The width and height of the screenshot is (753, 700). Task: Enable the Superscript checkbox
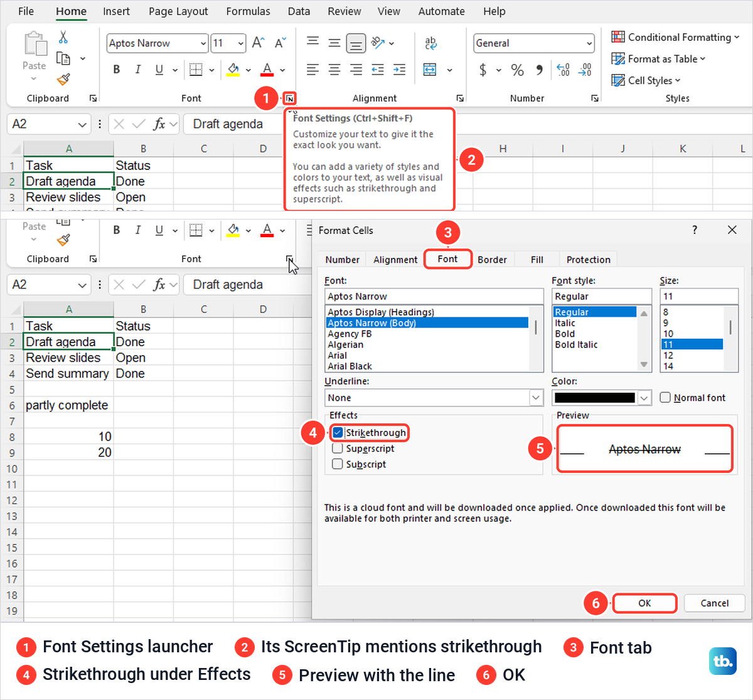click(338, 448)
